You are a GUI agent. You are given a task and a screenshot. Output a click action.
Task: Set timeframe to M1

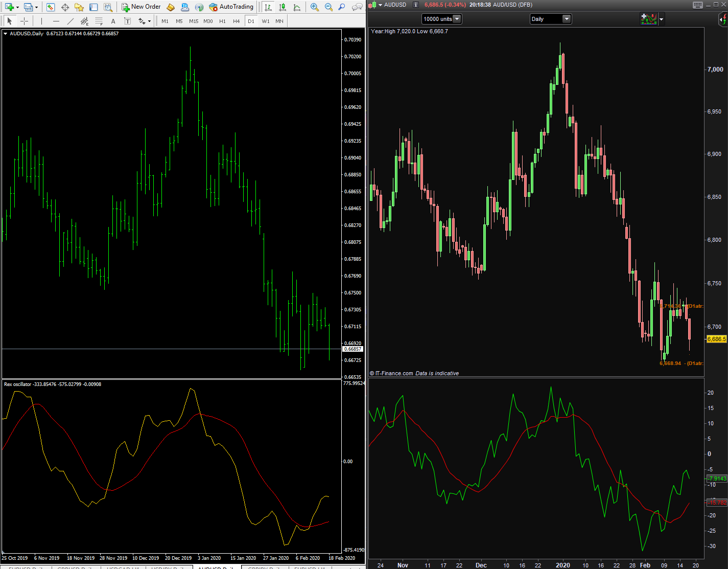tap(165, 21)
